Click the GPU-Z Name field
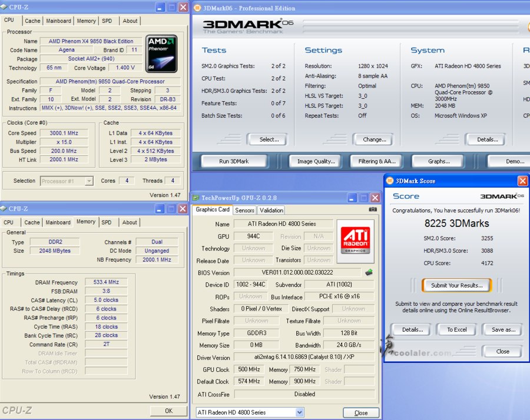 pos(283,224)
